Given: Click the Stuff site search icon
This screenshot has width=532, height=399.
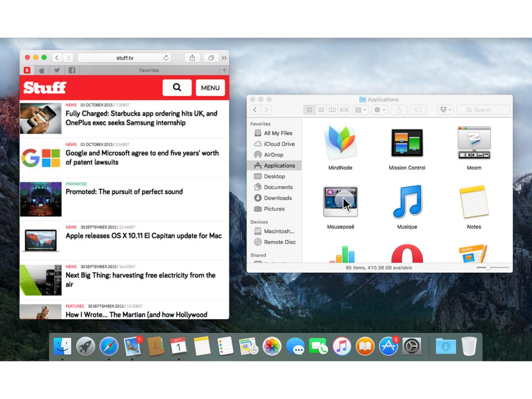Looking at the screenshot, I should point(177,88).
